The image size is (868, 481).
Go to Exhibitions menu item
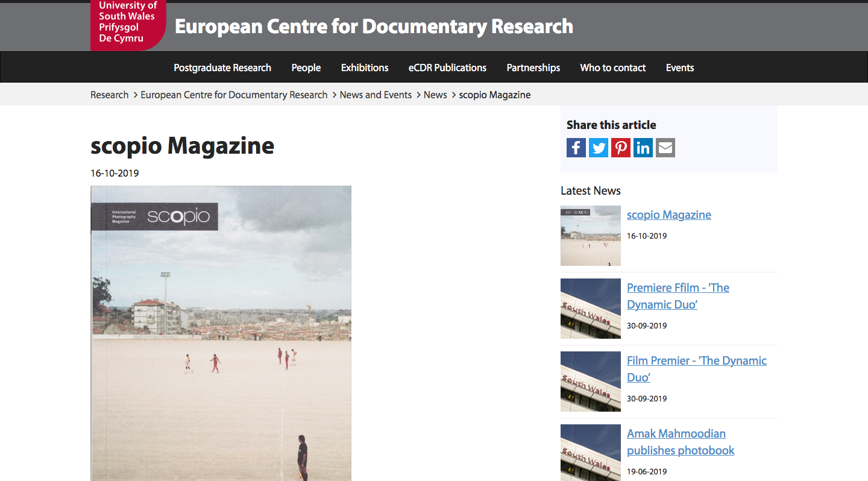point(365,68)
